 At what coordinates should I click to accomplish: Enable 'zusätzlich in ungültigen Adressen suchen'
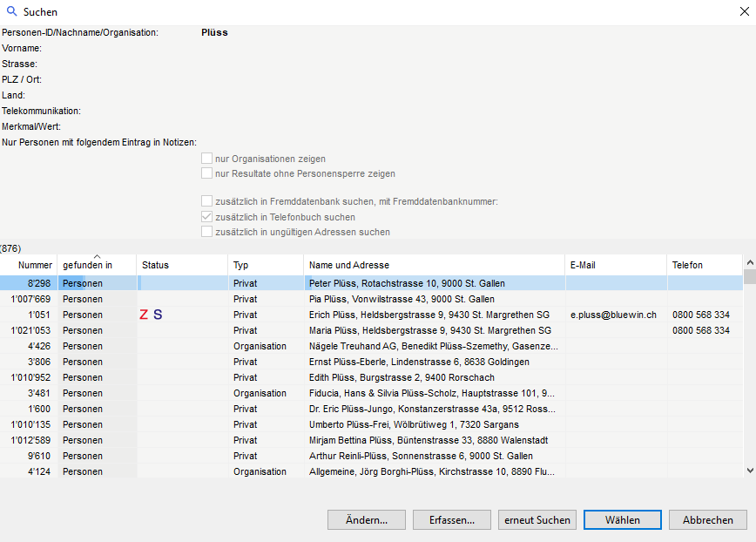click(x=207, y=232)
